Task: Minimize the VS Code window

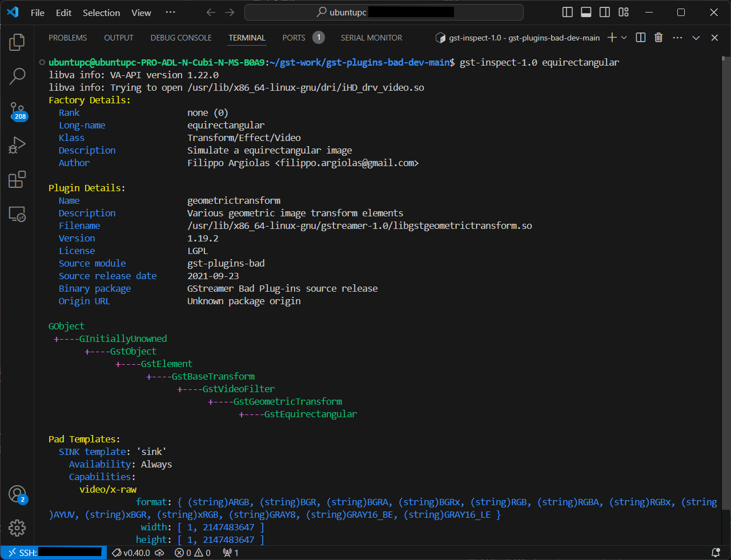Action: 649,12
